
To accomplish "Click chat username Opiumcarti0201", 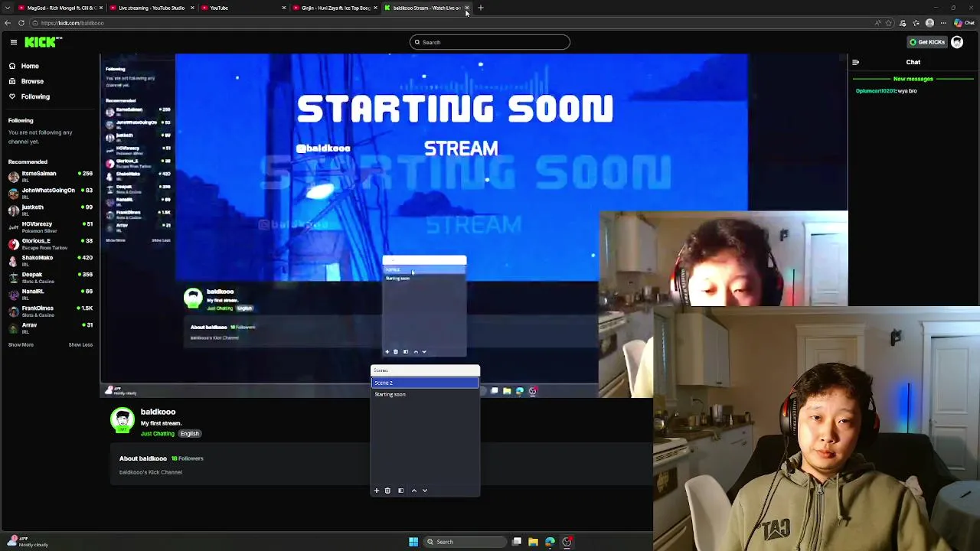I will (875, 91).
